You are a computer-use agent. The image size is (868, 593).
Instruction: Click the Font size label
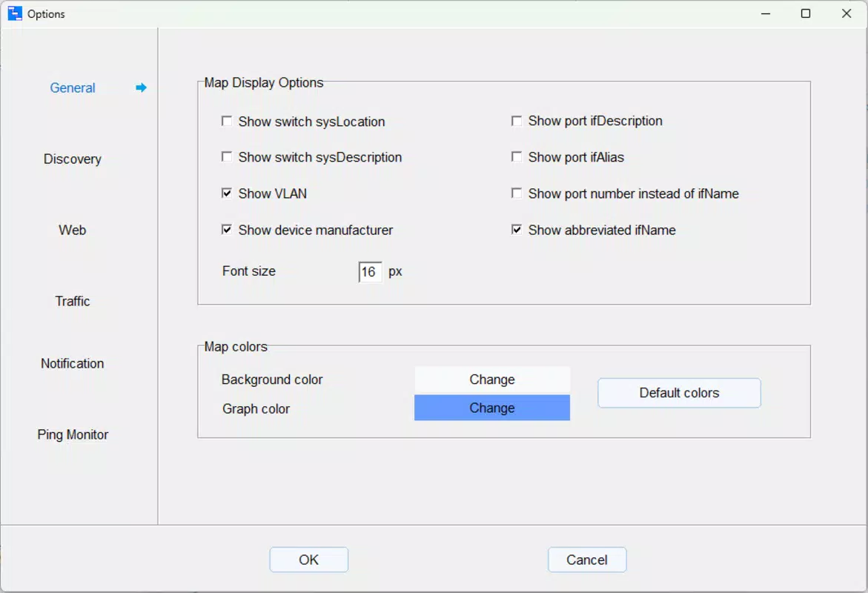(x=249, y=271)
